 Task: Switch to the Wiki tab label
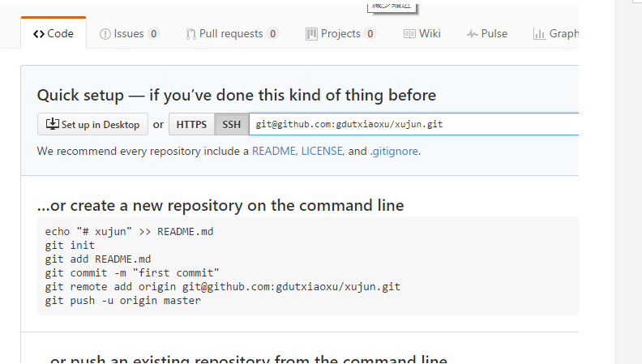430,34
